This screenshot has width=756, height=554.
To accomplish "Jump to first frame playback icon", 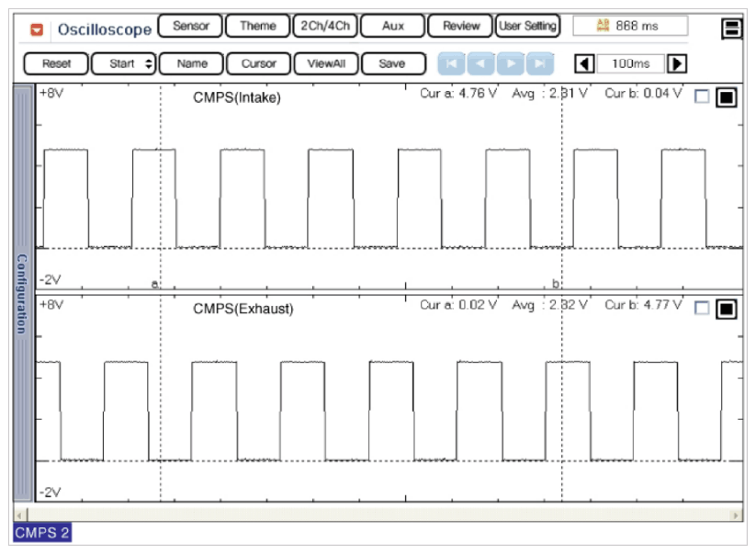I will (x=451, y=63).
